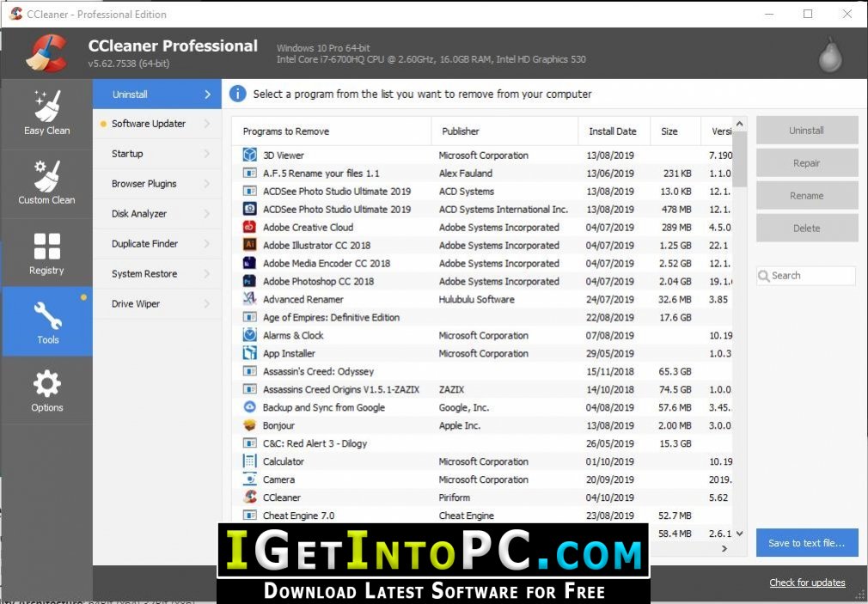Open the Options gear section
The height and width of the screenshot is (604, 868).
46,391
